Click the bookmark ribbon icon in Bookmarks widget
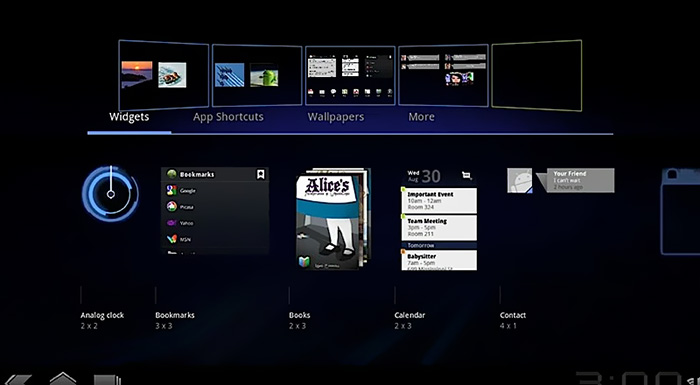700x385 pixels. [261, 174]
